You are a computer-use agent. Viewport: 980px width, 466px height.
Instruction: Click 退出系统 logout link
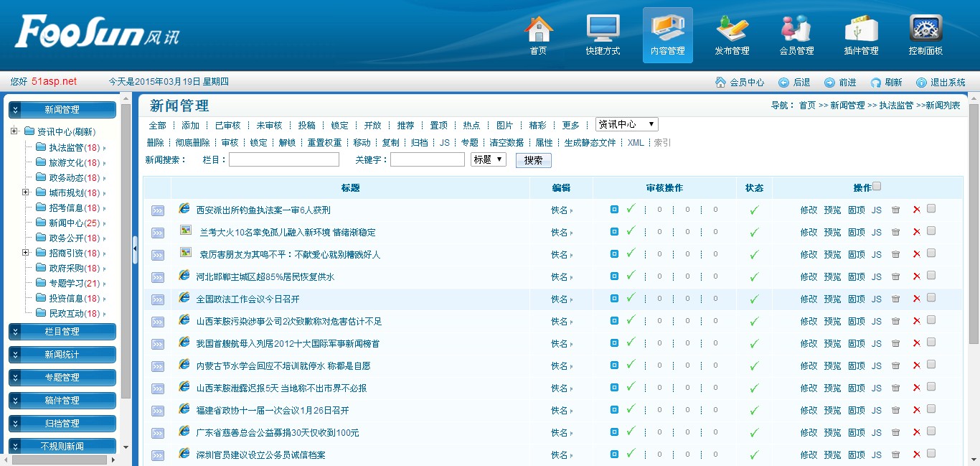coord(941,83)
